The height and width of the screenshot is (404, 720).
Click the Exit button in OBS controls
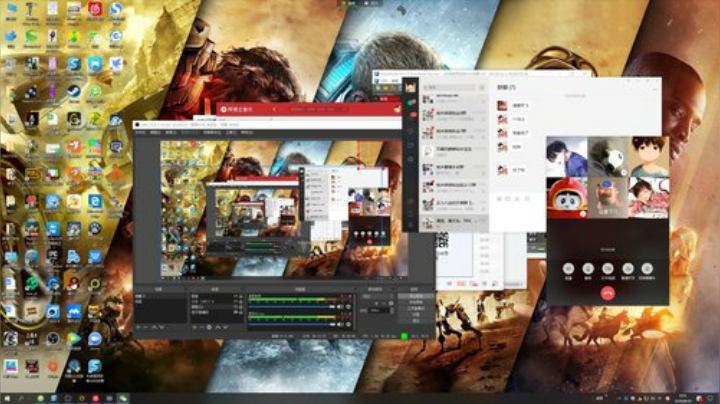[x=415, y=320]
